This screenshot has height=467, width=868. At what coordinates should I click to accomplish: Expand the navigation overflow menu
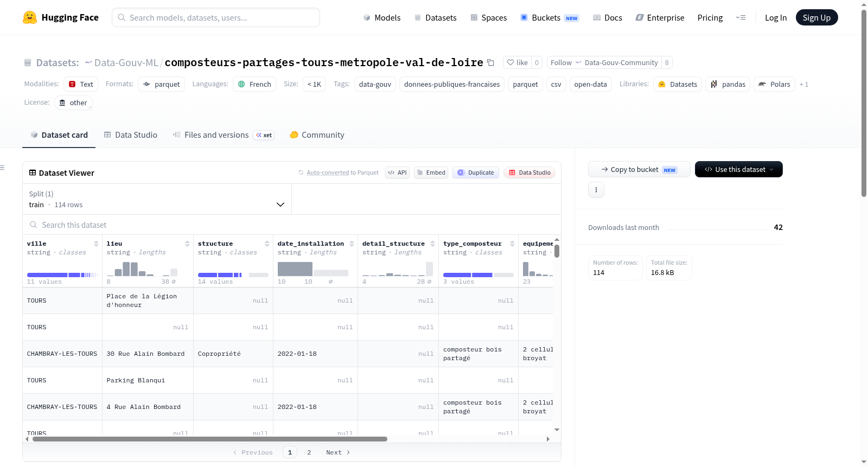tap(741, 17)
